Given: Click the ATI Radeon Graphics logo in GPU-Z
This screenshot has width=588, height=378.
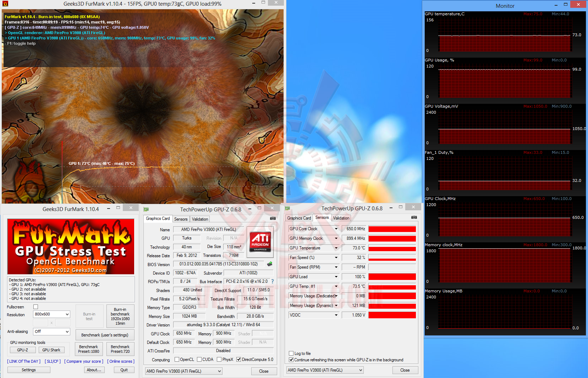Looking at the screenshot, I should tap(260, 242).
